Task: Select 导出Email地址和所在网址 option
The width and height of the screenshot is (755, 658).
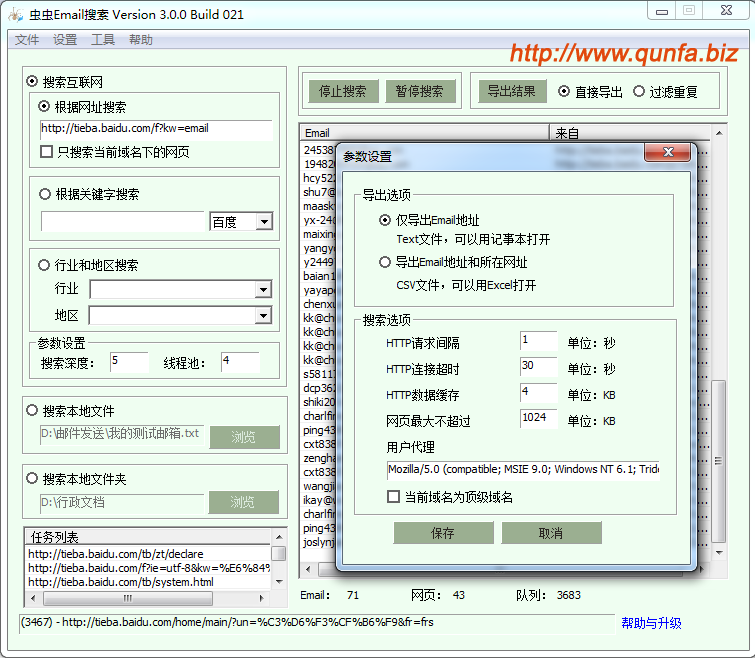Action: 386,263
